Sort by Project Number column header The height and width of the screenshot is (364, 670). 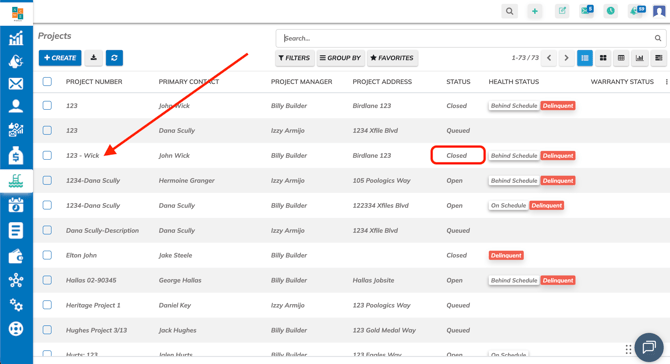click(x=94, y=82)
